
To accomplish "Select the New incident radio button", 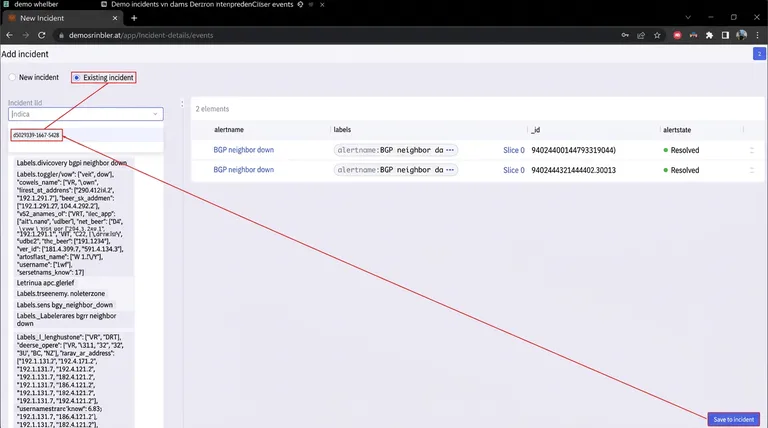I will pos(12,77).
